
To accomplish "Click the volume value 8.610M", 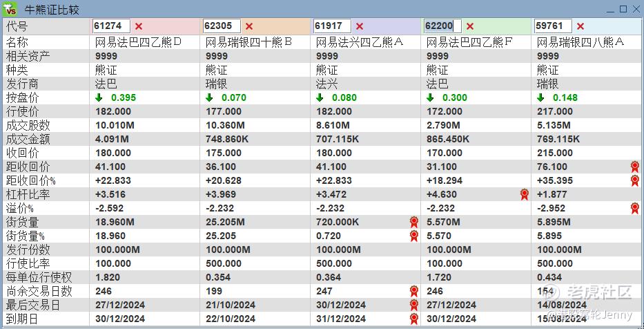I will click(x=333, y=125).
